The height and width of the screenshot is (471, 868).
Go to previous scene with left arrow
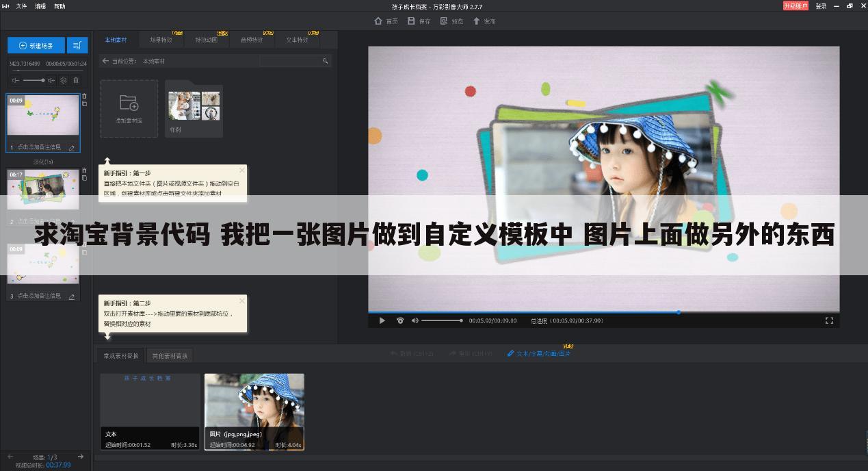pos(10,457)
